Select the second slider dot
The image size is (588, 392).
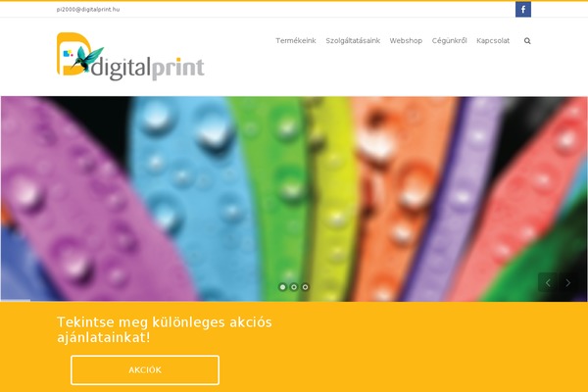[294, 287]
